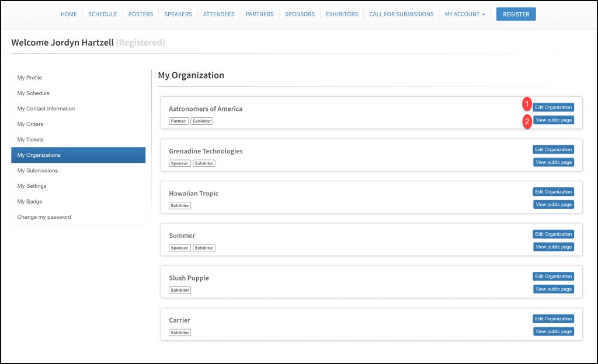Go to PARTNERS in the top menu

[x=259, y=14]
